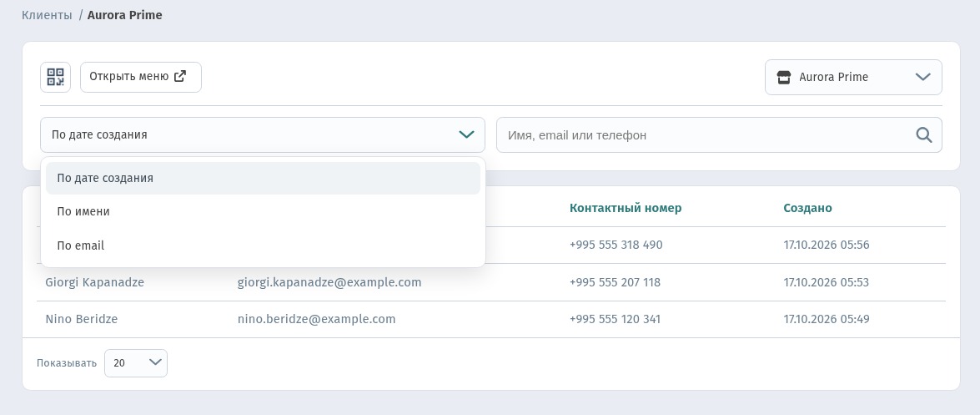Image resolution: width=980 pixels, height=415 pixels.
Task: Click the 'Показывать' label
Action: (x=66, y=363)
